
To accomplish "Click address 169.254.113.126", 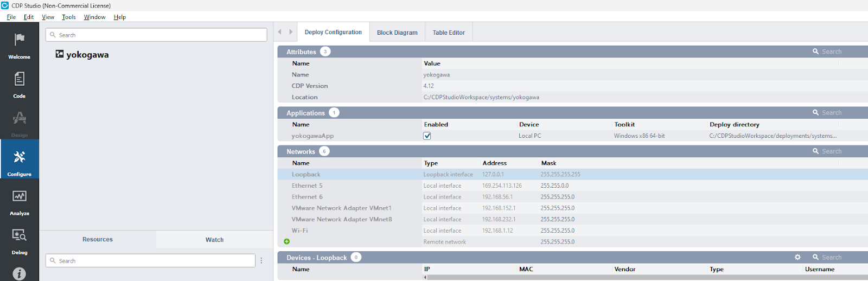I will [502, 186].
